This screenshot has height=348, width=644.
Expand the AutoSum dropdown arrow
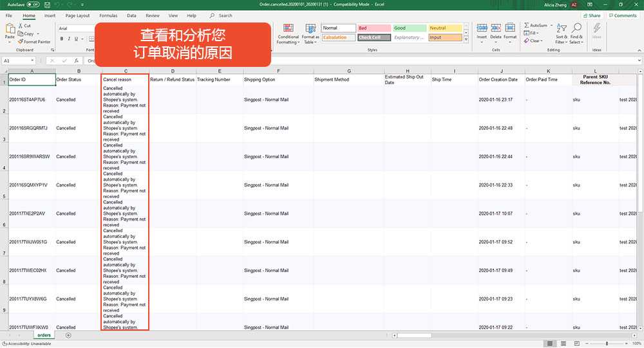pyautogui.click(x=552, y=26)
